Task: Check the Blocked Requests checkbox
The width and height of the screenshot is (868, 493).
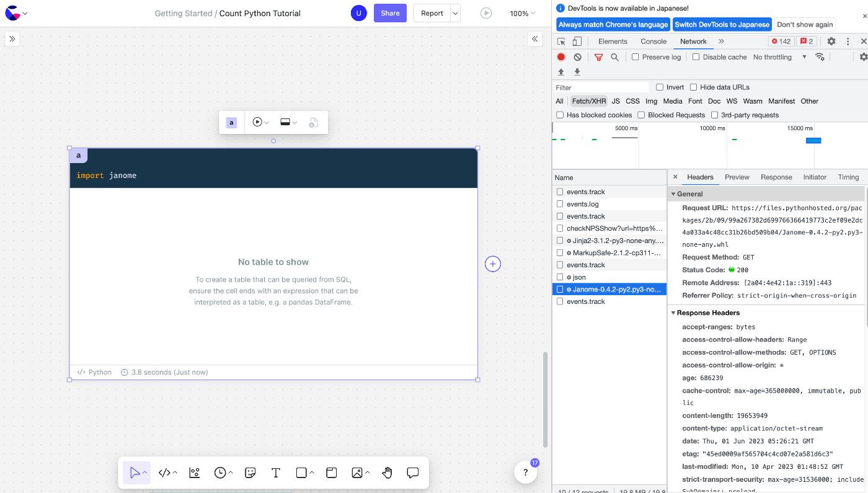Action: coord(642,115)
